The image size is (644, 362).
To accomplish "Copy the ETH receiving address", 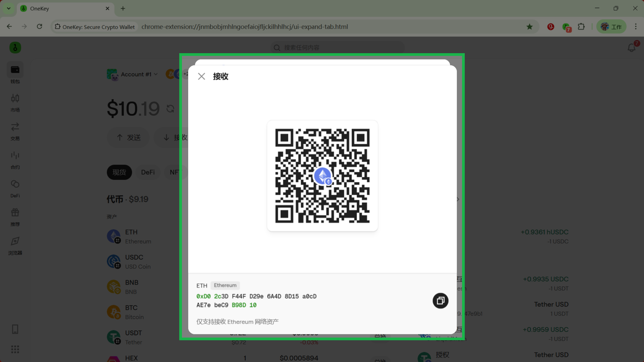I will (x=440, y=301).
